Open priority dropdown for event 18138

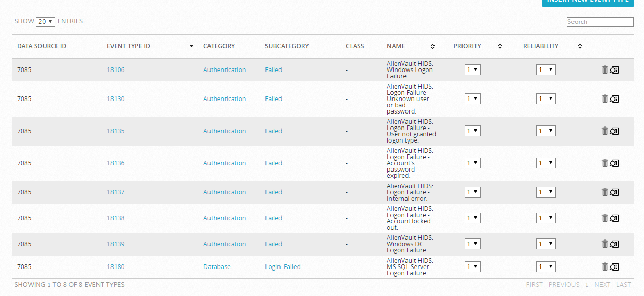[472, 218]
